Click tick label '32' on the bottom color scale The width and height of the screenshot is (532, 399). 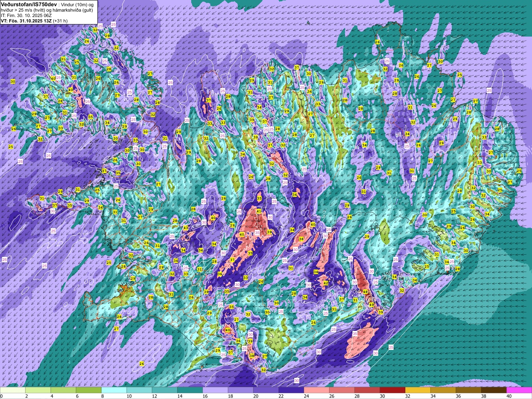(x=408, y=396)
